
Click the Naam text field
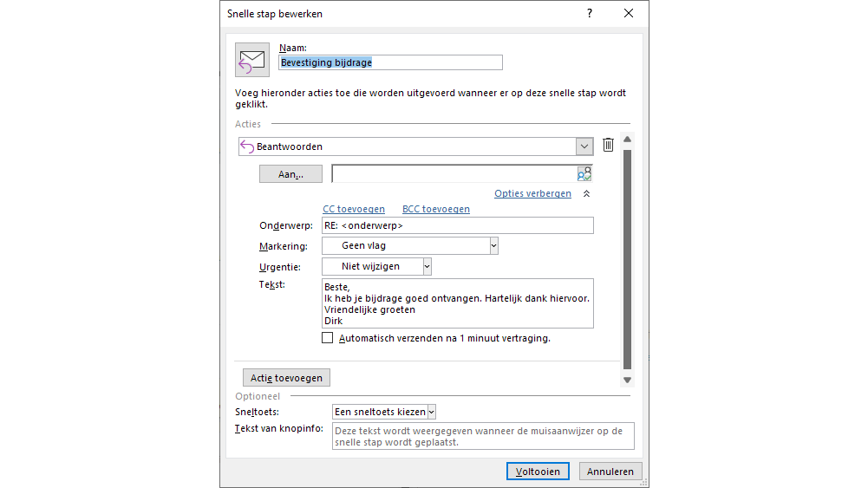390,62
